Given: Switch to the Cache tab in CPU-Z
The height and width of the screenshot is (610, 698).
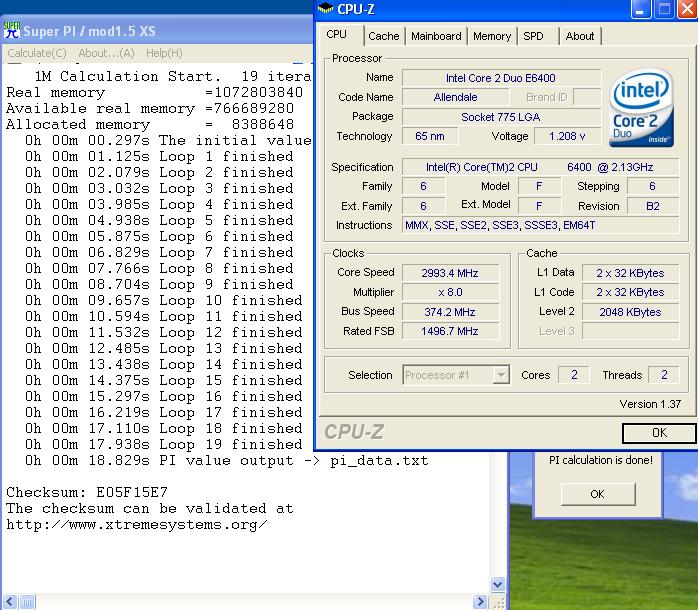Looking at the screenshot, I should point(384,36).
